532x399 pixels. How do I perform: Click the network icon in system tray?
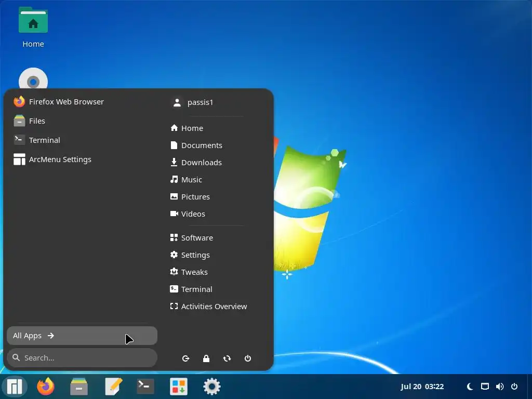(485, 387)
